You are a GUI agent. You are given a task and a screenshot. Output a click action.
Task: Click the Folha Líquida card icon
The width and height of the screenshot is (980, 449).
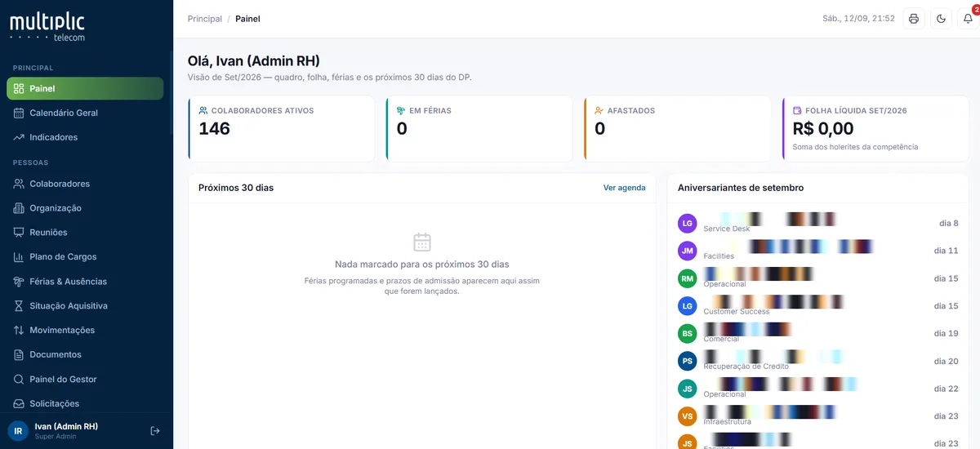[x=797, y=110]
